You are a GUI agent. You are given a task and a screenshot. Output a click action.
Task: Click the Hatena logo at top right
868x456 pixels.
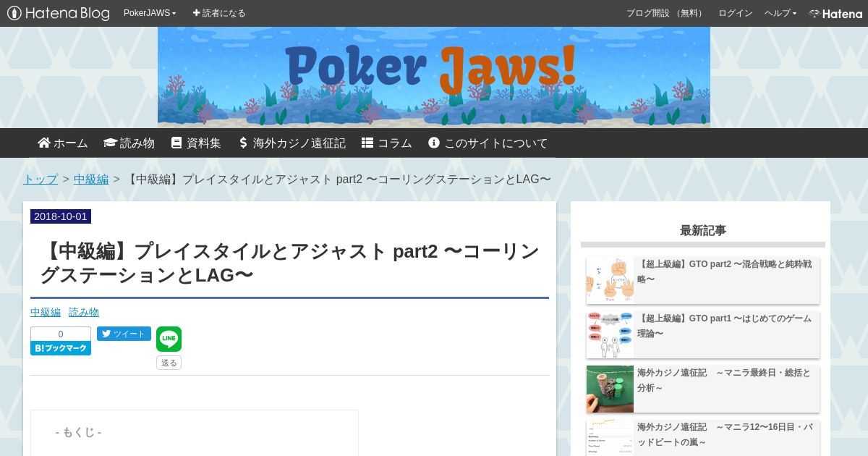tap(835, 13)
